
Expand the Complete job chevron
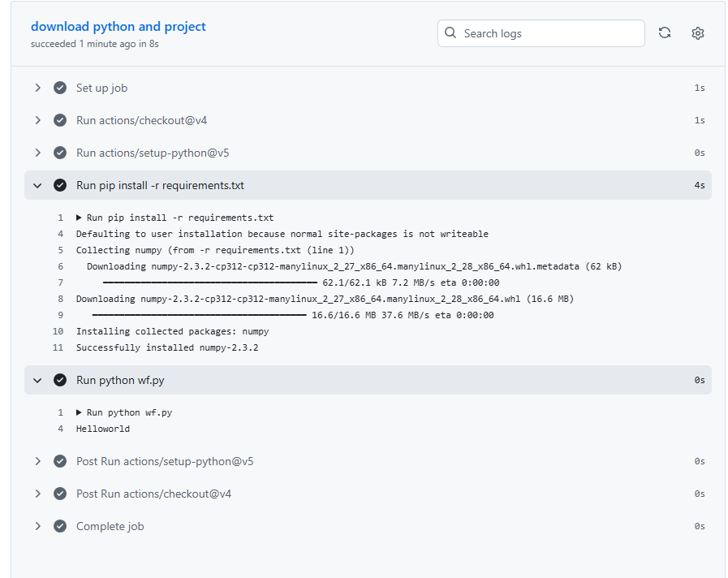coord(37,526)
